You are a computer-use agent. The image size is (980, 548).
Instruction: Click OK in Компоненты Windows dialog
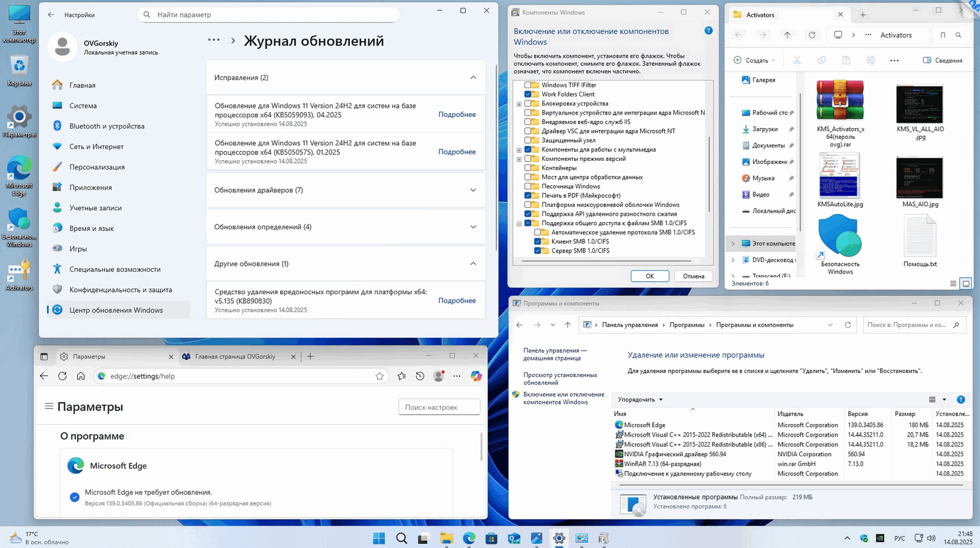click(650, 276)
